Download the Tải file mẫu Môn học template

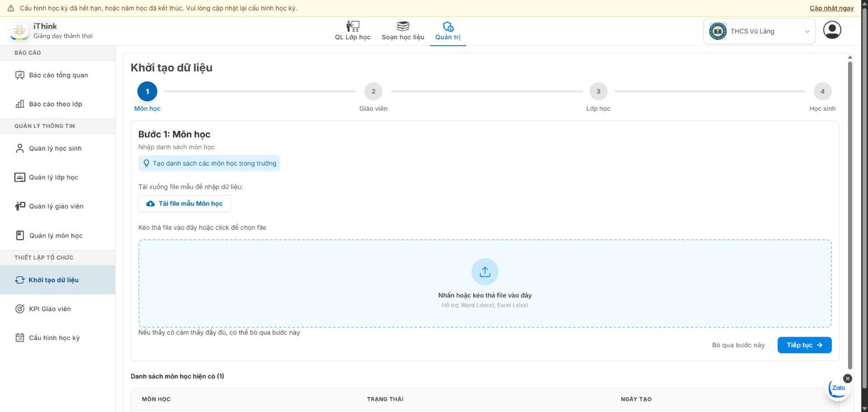tap(184, 204)
